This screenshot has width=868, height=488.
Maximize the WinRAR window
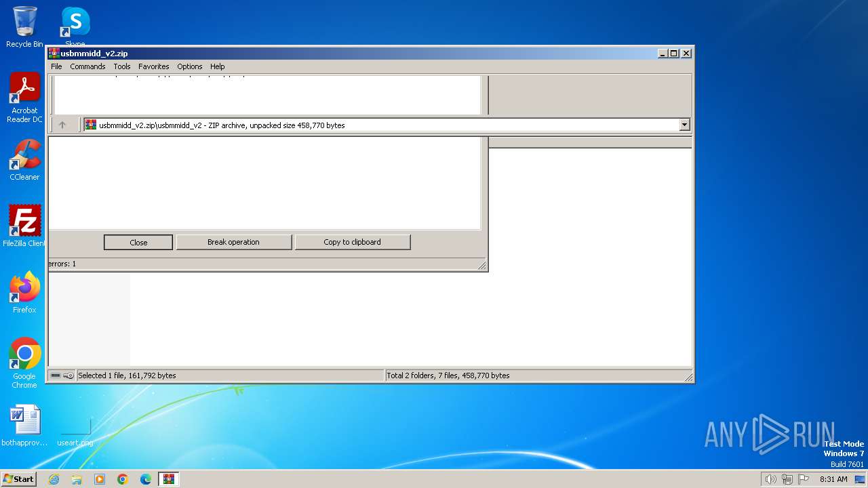pos(673,54)
